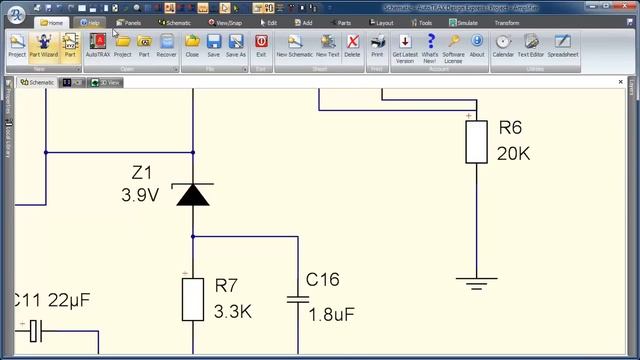Viewport: 640px width, 360px height.
Task: Expand the New group dialog launcher
Action: 78,69
